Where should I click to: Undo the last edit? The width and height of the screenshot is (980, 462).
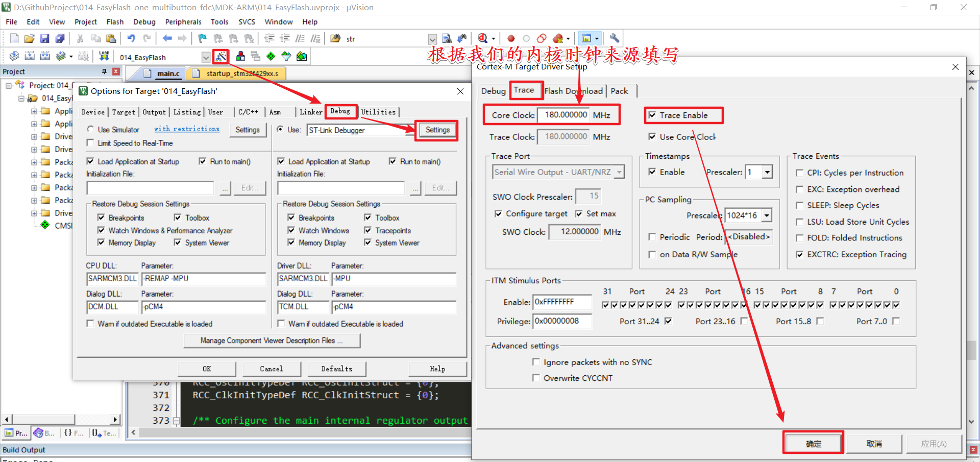click(x=131, y=38)
